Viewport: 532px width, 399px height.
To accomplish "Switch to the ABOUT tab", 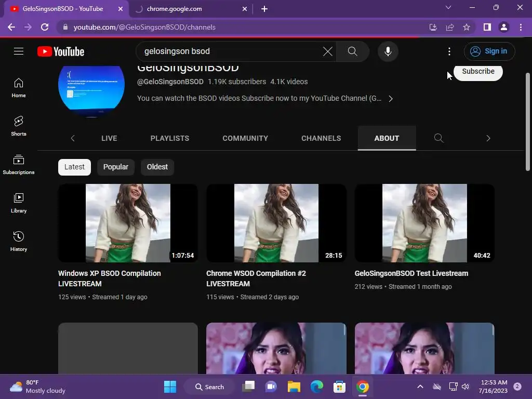I will [x=387, y=138].
